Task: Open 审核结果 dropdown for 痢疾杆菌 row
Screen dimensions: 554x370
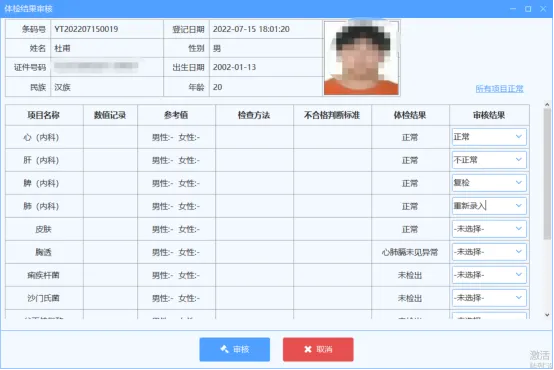Action: tap(489, 275)
